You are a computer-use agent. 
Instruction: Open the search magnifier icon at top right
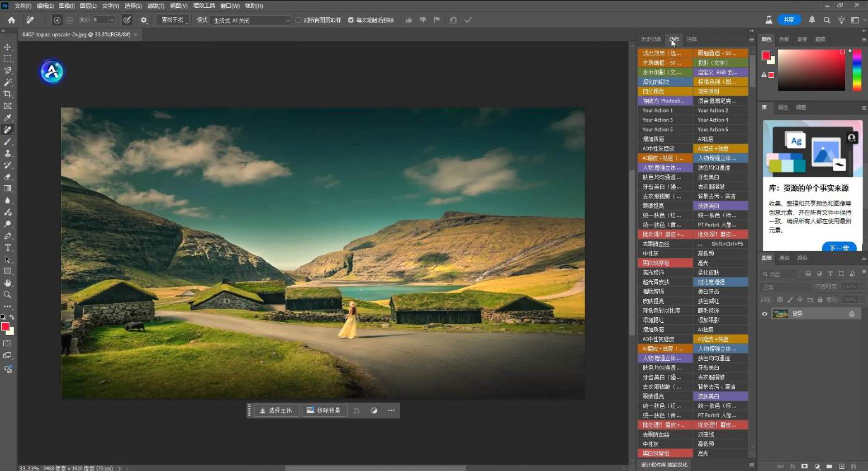pos(827,20)
